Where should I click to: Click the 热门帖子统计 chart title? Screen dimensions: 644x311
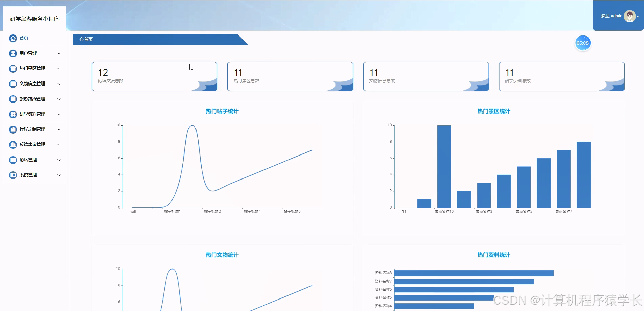tap(222, 111)
